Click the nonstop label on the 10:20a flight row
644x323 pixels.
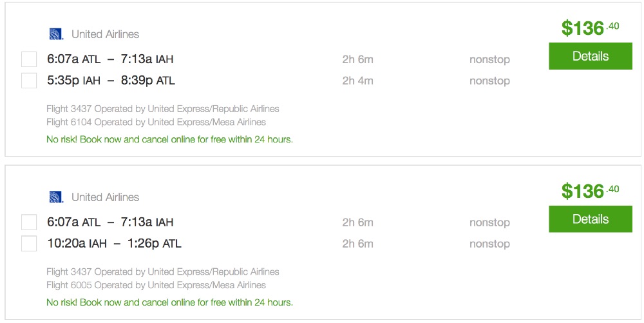pos(489,244)
